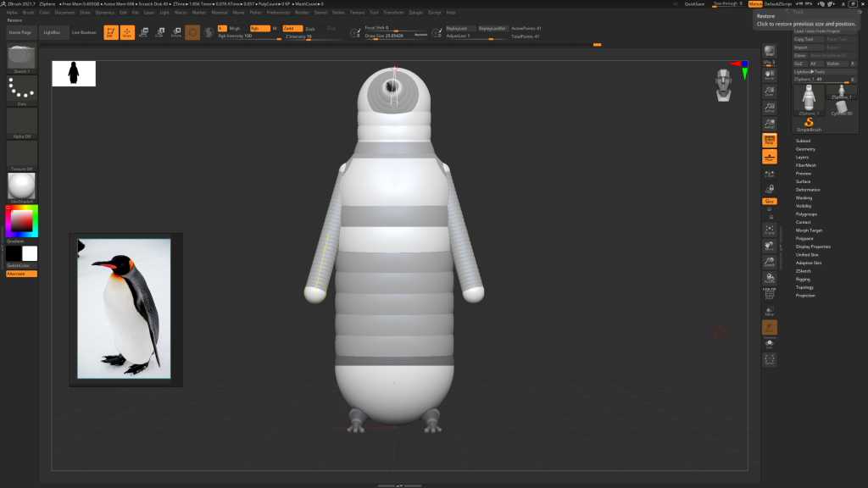Open the Sketch brush thumbnail selector
This screenshot has height=488, width=868.
21,58
